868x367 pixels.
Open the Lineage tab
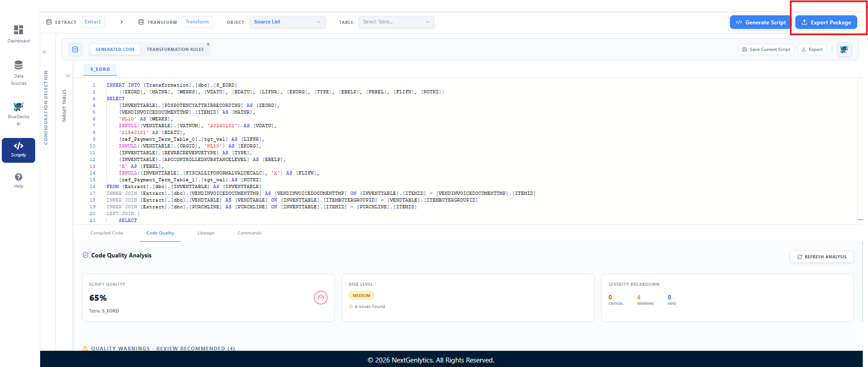point(206,233)
